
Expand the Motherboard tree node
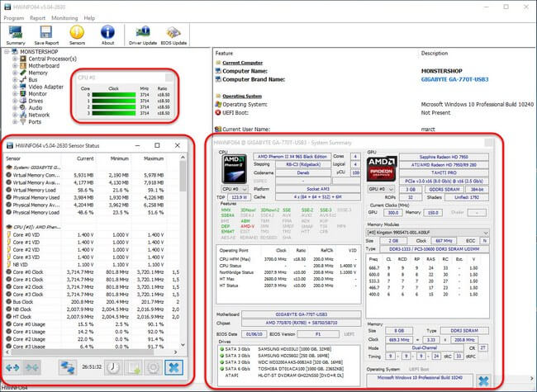tap(15, 66)
